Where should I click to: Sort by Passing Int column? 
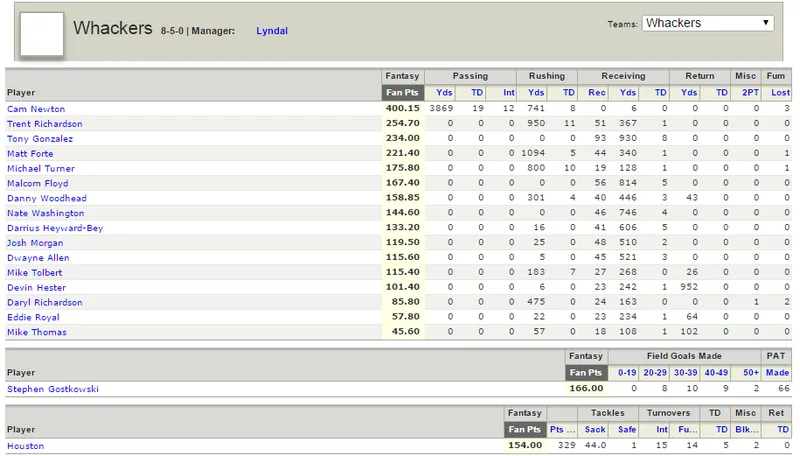tap(509, 92)
